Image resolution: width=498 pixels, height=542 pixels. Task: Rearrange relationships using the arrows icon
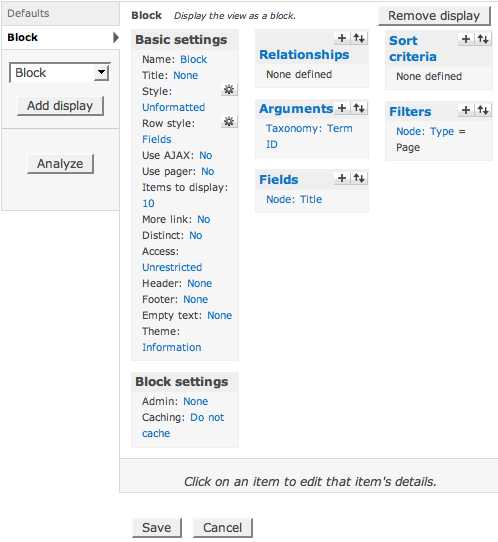click(x=359, y=38)
